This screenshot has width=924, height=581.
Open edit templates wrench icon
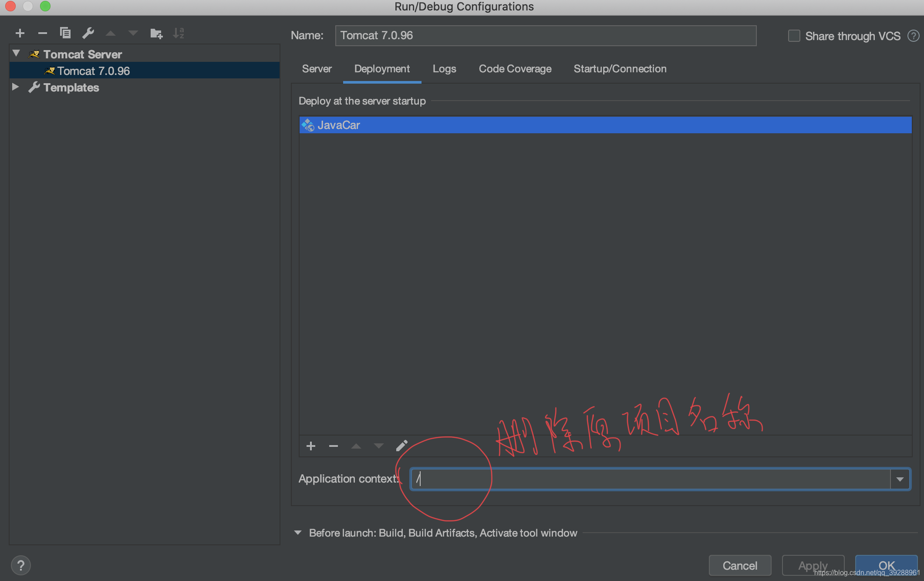click(x=88, y=33)
